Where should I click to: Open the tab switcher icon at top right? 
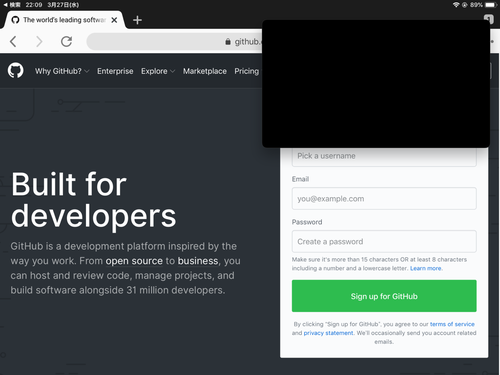(489, 19)
